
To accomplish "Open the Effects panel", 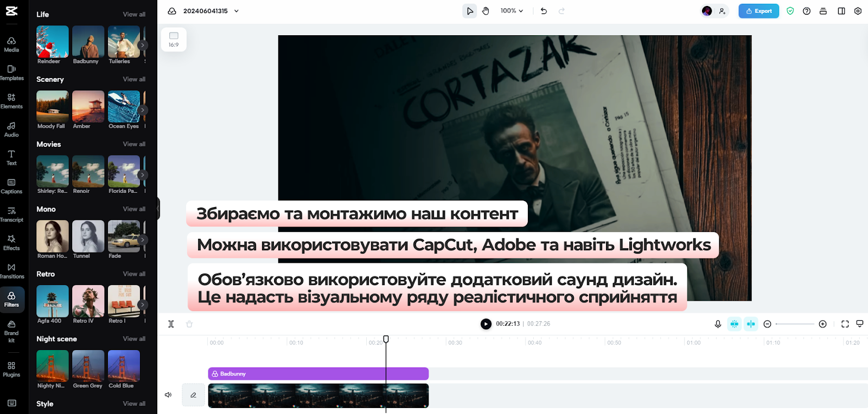I will (x=11, y=243).
